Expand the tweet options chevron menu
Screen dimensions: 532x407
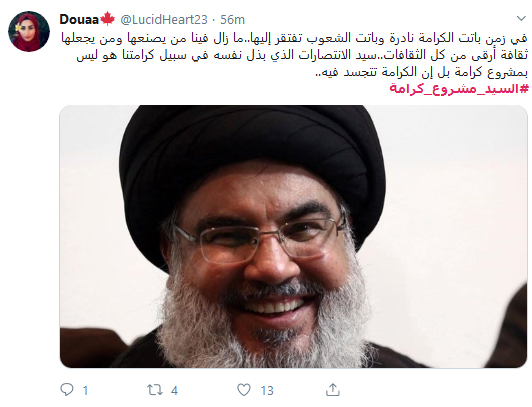click(521, 18)
